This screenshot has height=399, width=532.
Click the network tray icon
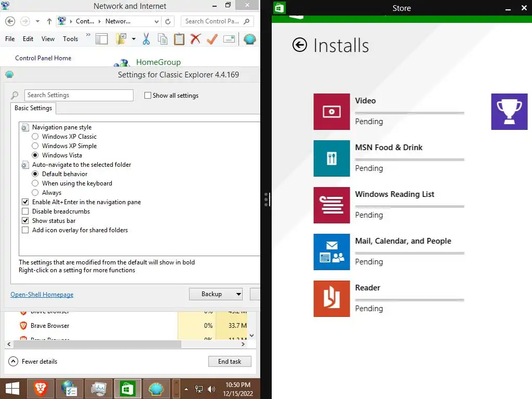[x=199, y=389]
